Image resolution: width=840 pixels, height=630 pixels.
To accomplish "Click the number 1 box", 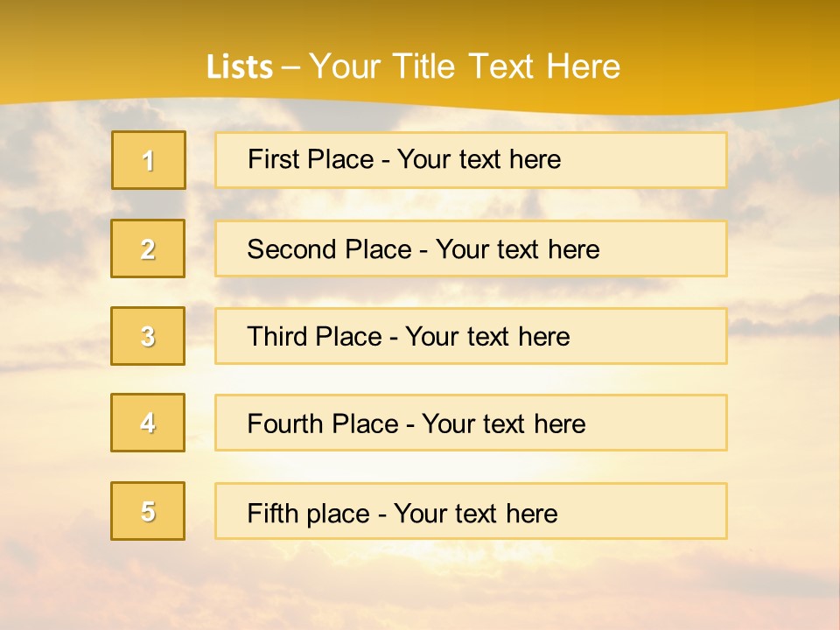I will click(x=149, y=160).
